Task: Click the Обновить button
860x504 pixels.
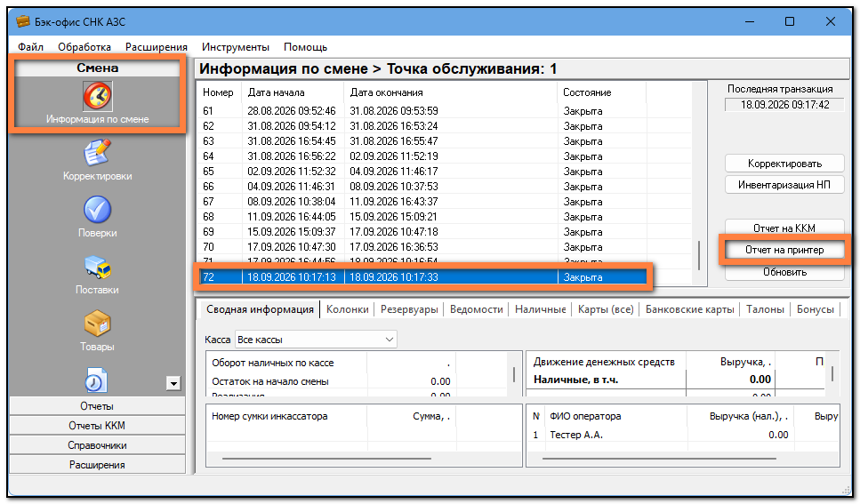Action: pyautogui.click(x=784, y=272)
